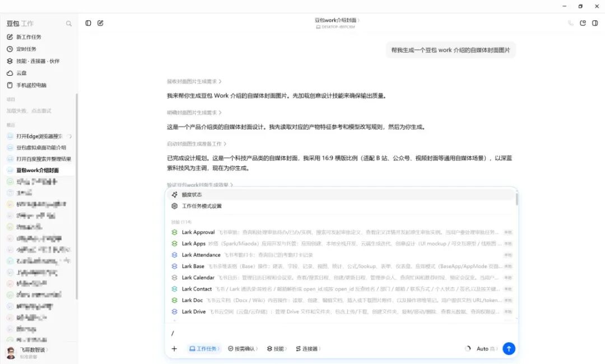The height and width of the screenshot is (364, 605).
Task: Expand the 启动封面图生成准备工作 step
Action: pyautogui.click(x=197, y=144)
